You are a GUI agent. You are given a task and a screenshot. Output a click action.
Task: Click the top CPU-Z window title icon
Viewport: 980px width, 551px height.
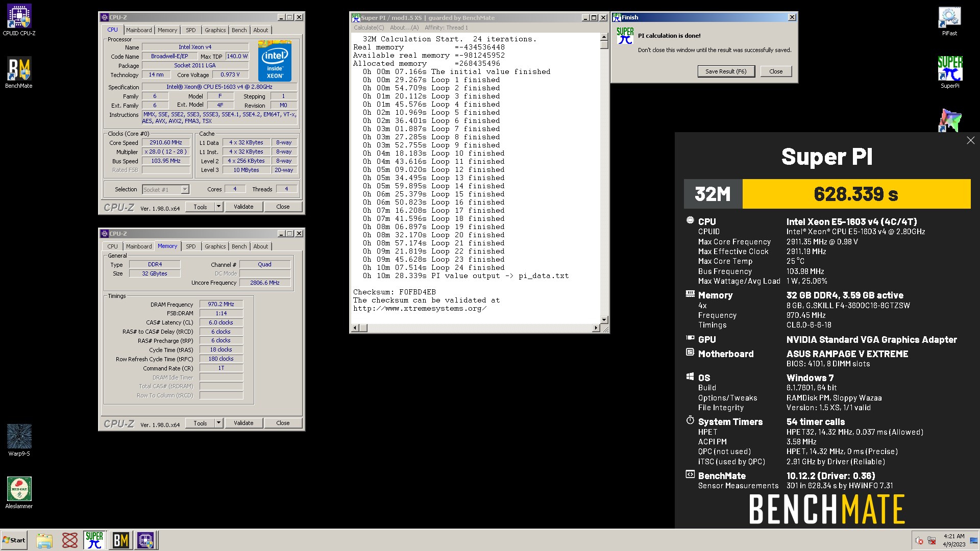pyautogui.click(x=105, y=17)
